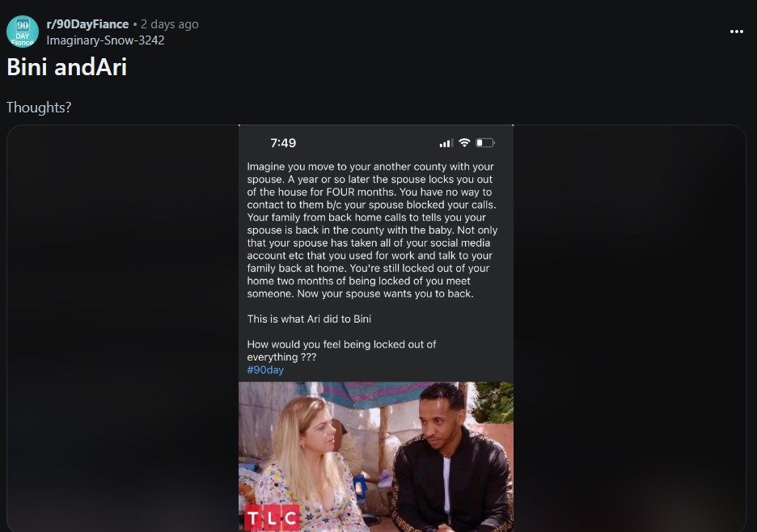Click the Ari and Bini photo
The image size is (757, 532).
point(375,457)
